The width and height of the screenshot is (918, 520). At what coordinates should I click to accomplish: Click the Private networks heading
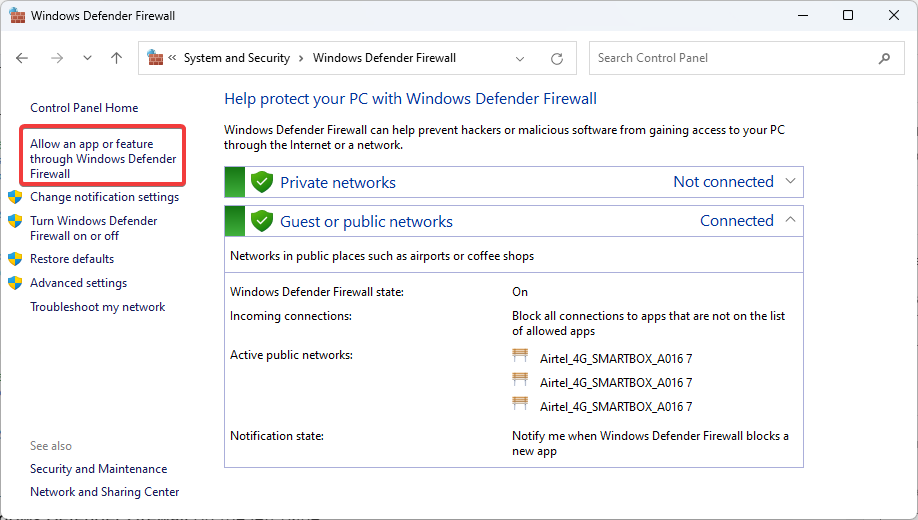(x=338, y=183)
